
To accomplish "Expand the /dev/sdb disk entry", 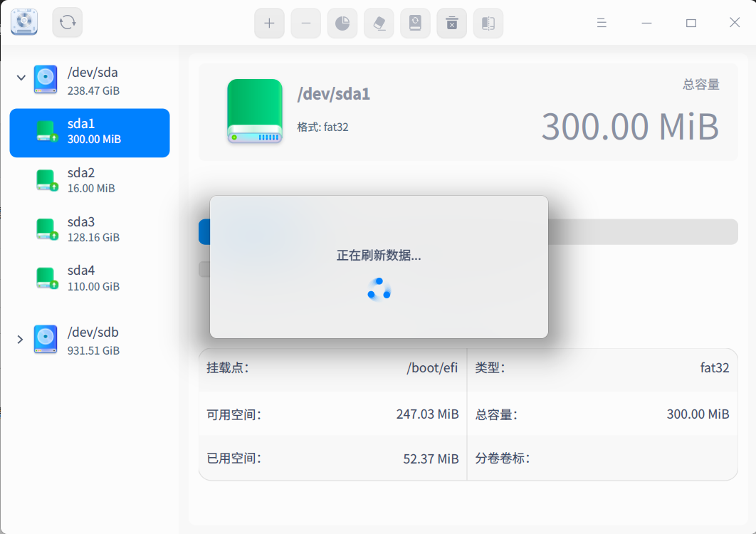I will click(x=20, y=339).
